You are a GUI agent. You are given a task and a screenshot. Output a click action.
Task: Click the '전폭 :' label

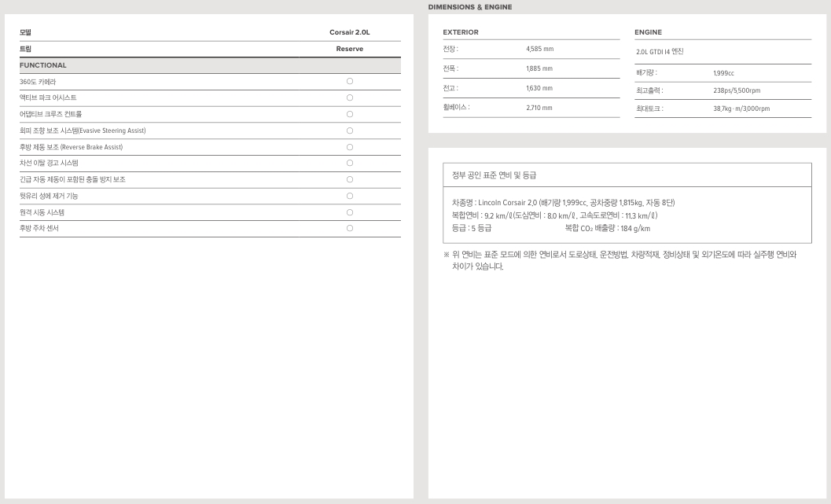click(x=450, y=68)
